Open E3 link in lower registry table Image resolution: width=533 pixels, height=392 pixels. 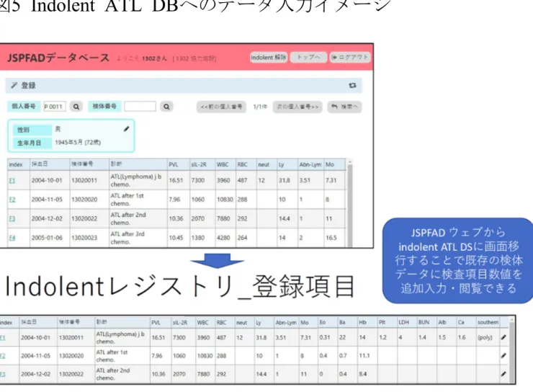coord(2,374)
